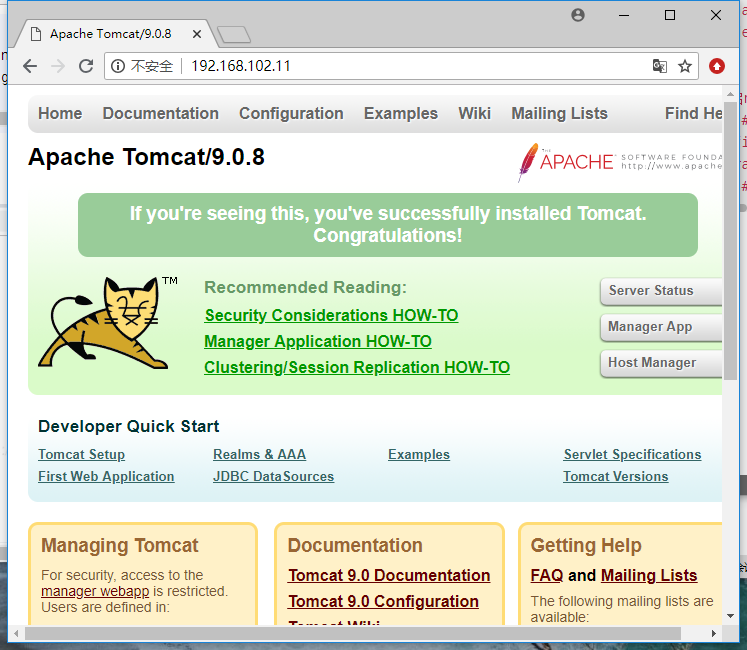Click the browser forward arrow
Image resolution: width=747 pixels, height=650 pixels.
click(x=58, y=66)
